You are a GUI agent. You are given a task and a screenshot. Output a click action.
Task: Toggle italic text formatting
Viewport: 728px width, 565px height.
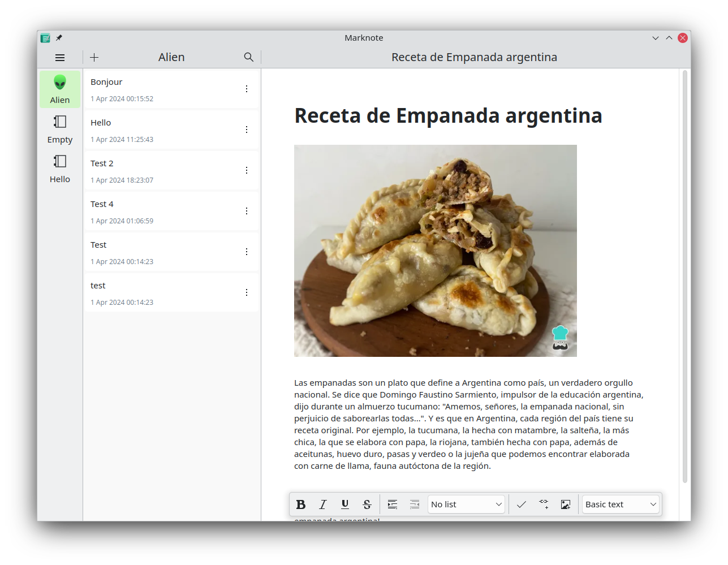point(323,504)
